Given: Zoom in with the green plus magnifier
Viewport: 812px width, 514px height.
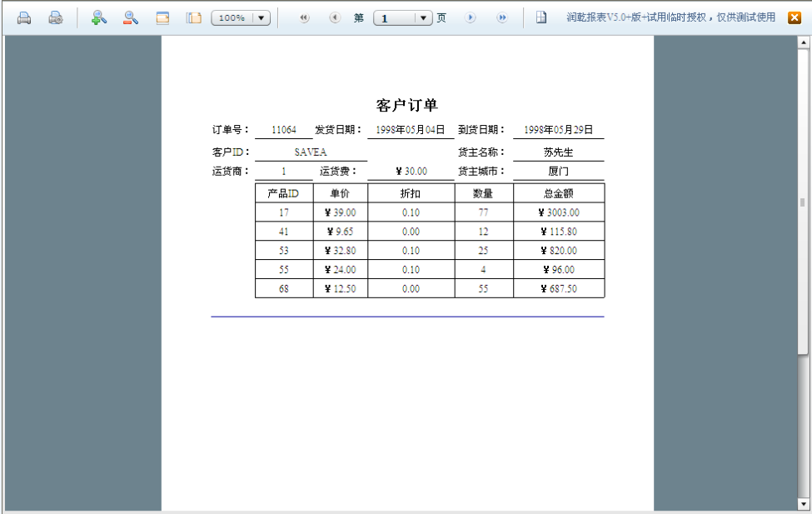Looking at the screenshot, I should pos(98,18).
